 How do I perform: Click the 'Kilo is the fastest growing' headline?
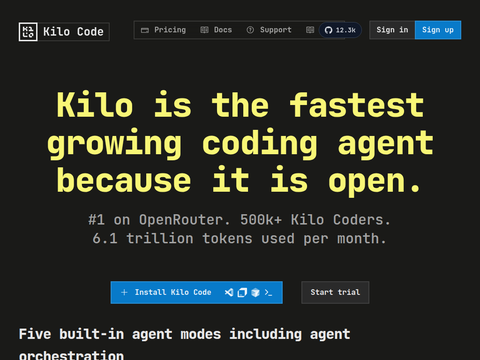click(x=240, y=143)
